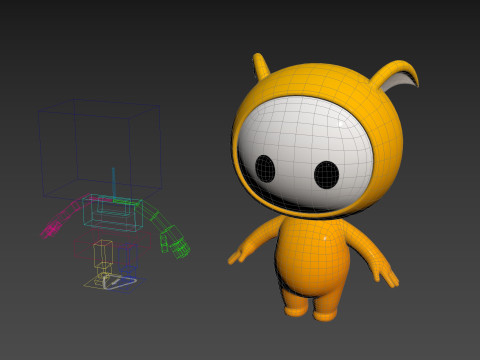480x360 pixels.
Task: Select the cyan neck bone of the rig
Action: 113,184
